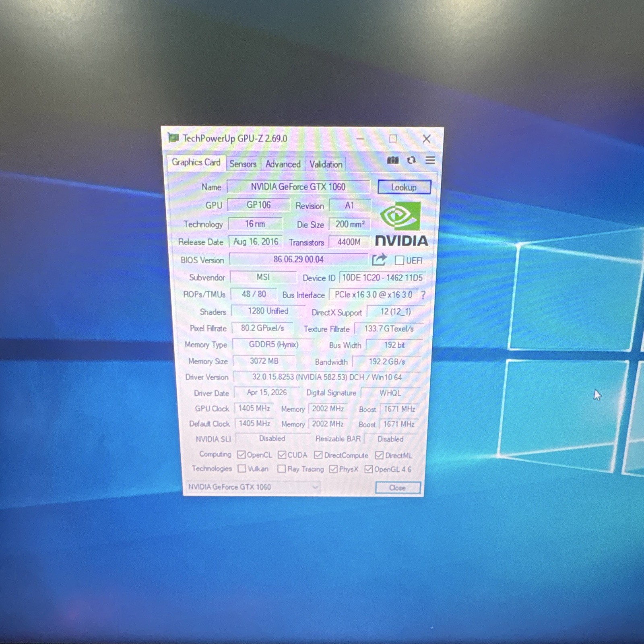Click the BIOS export share icon
This screenshot has width=644, height=644.
click(379, 260)
